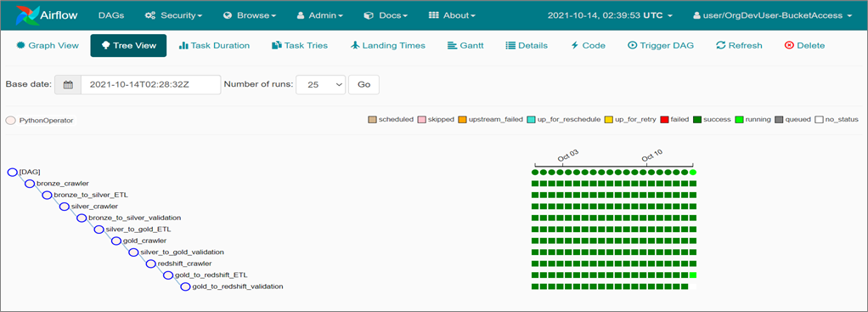Click Refresh in the DAG toolbar
The width and height of the screenshot is (868, 312).
(x=739, y=45)
